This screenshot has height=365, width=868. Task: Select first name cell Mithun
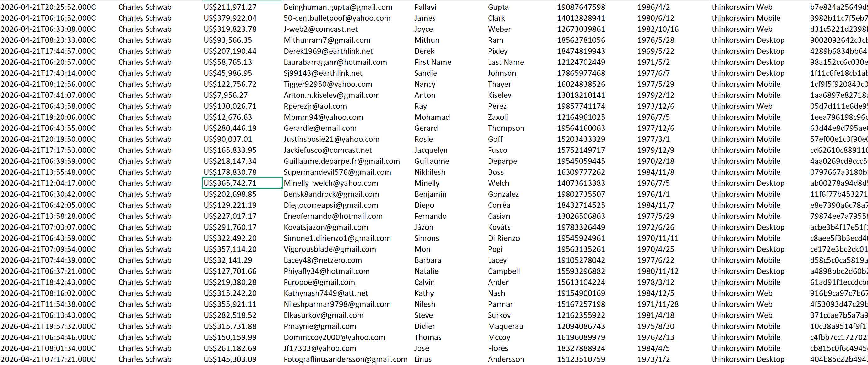(427, 40)
